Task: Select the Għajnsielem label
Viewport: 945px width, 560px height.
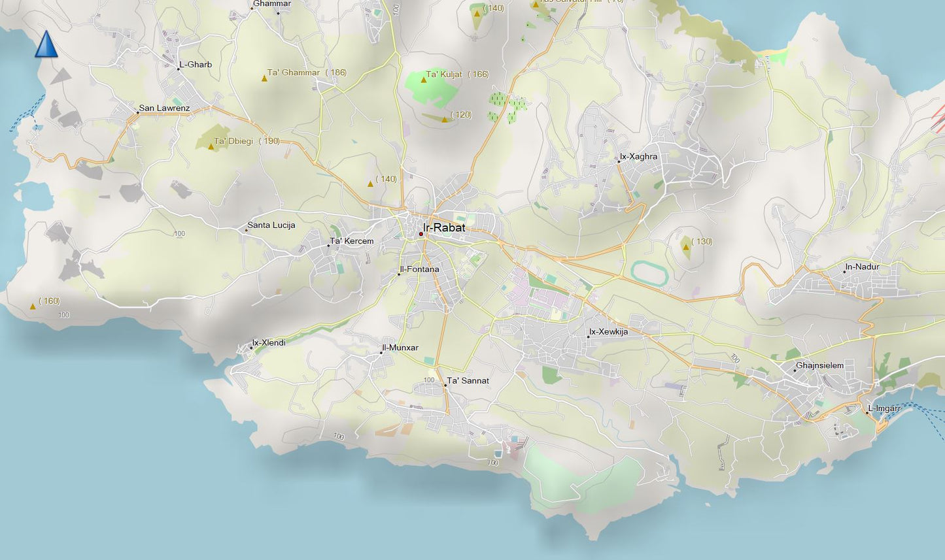Action: [820, 365]
